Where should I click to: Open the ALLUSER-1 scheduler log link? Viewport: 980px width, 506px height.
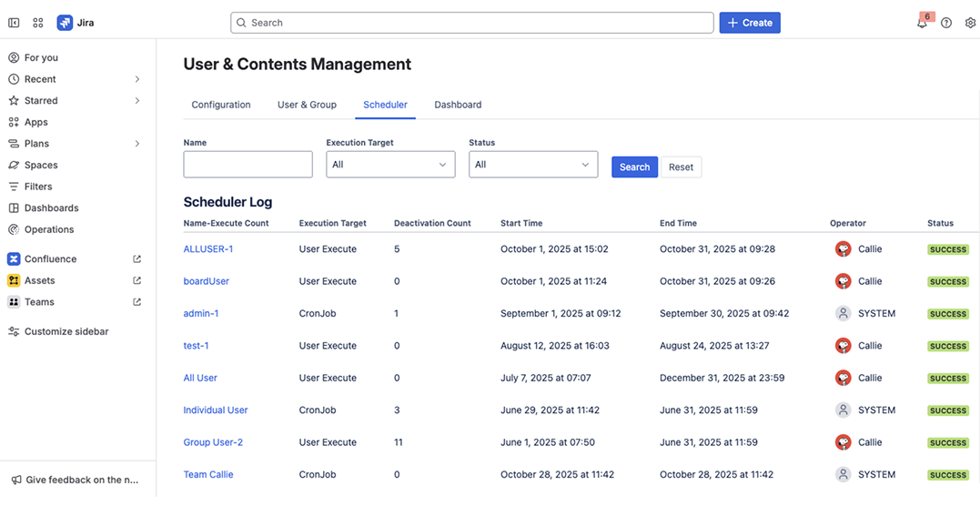[208, 249]
